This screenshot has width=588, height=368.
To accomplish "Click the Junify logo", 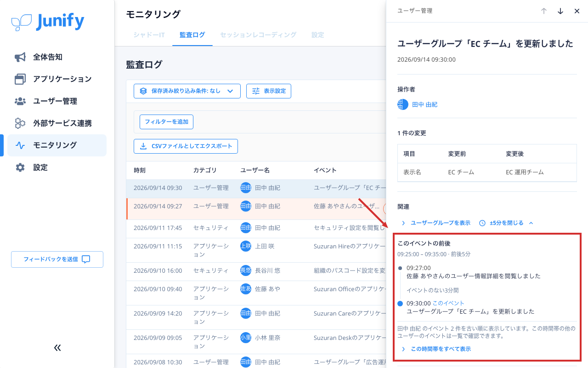I will tap(48, 22).
